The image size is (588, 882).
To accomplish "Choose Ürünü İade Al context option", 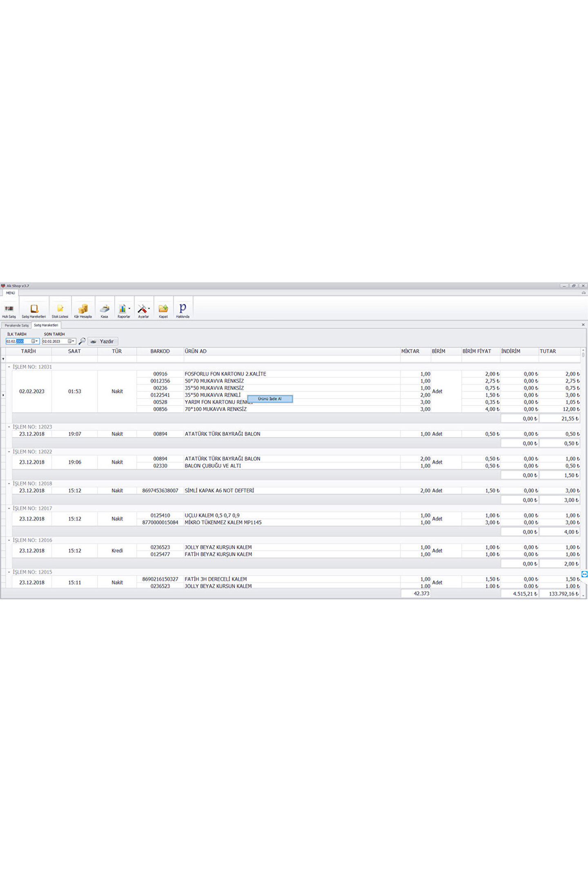I will pos(270,399).
